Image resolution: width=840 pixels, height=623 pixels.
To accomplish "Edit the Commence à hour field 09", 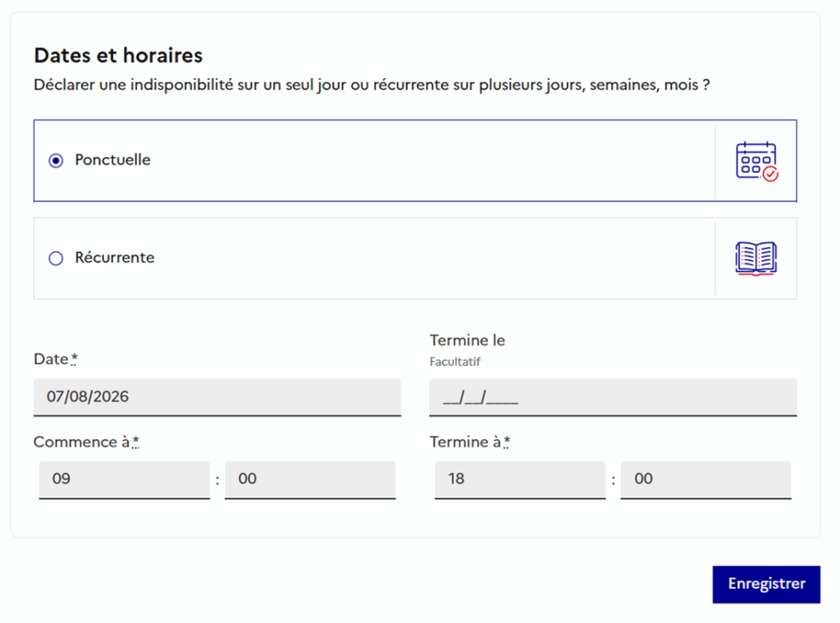I will point(125,480).
